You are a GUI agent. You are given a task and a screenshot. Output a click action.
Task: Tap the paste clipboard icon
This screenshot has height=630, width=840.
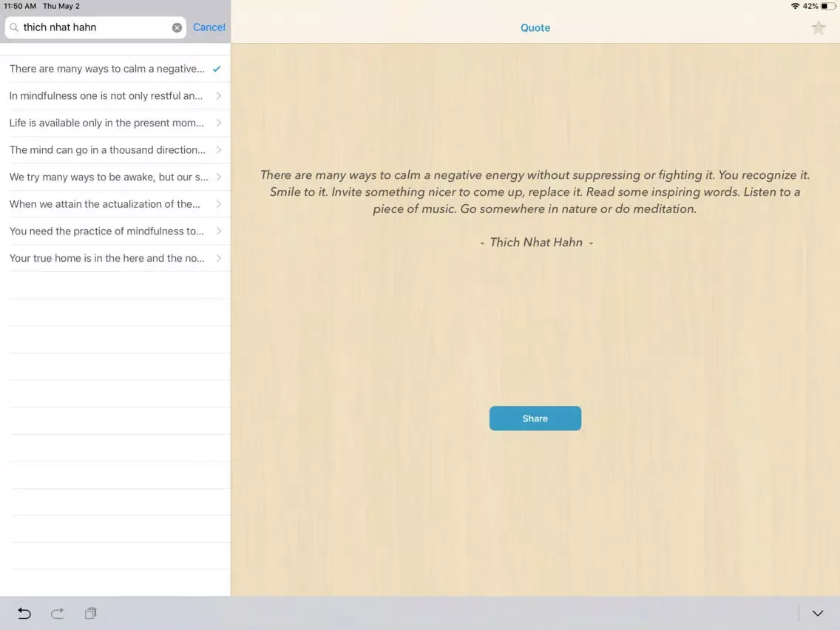coord(90,613)
